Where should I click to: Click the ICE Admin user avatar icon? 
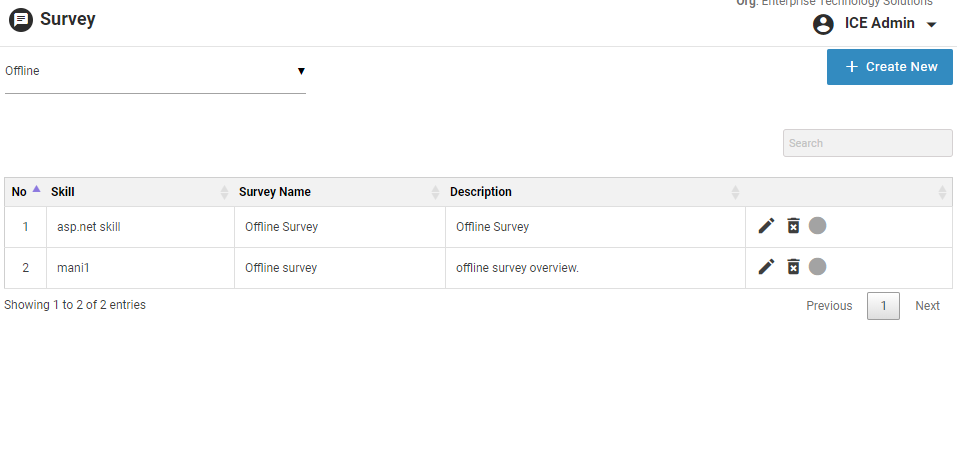tap(823, 24)
